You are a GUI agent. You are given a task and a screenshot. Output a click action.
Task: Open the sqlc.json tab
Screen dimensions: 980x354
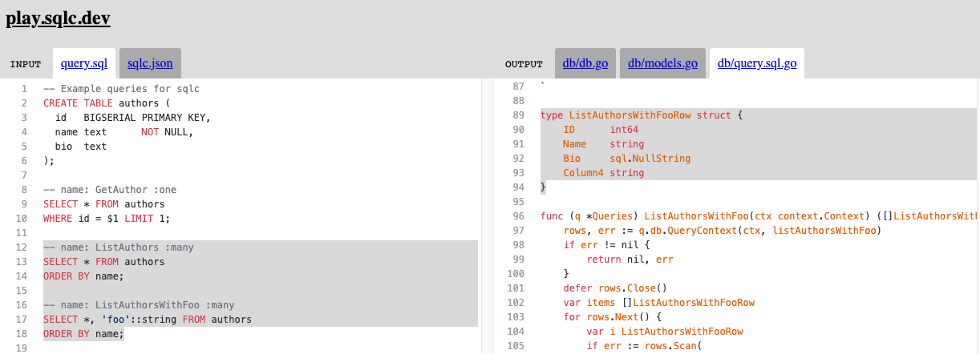(150, 63)
